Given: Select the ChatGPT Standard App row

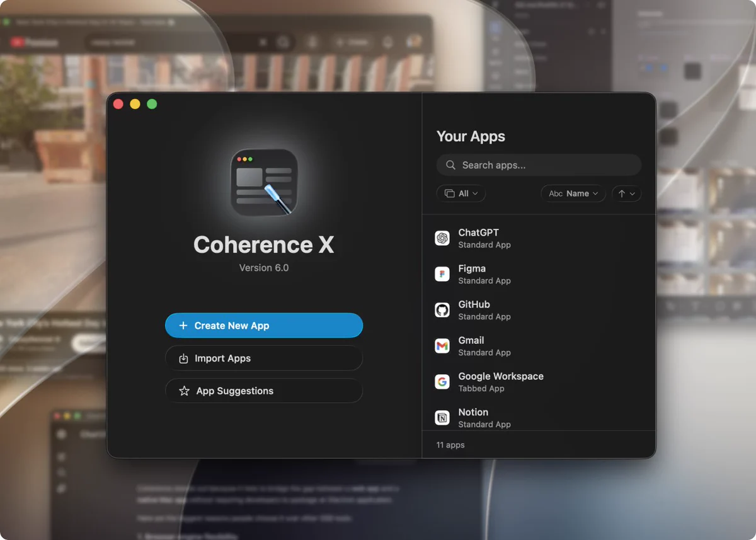Looking at the screenshot, I should coord(539,238).
